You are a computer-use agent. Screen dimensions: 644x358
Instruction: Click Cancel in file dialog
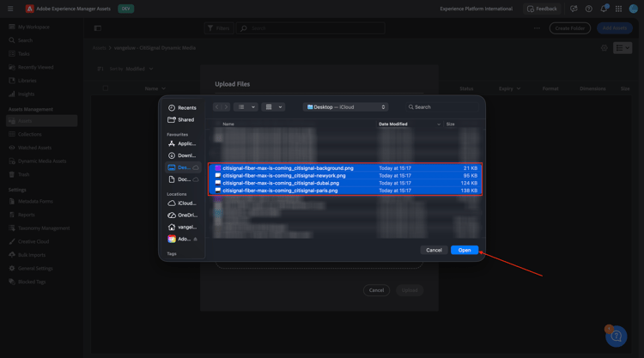(x=434, y=250)
